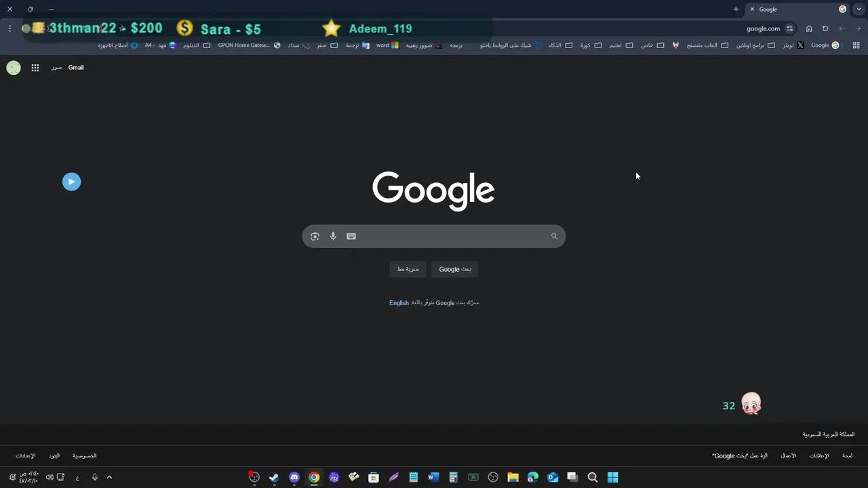Image resolution: width=868 pixels, height=488 pixels.
Task: Open Task View on the taskbar
Action: [572, 477]
